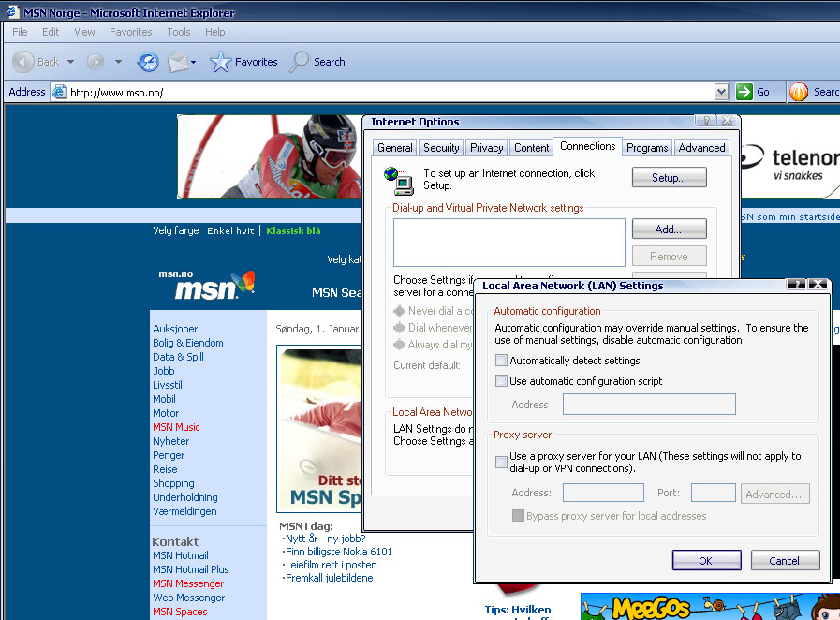840x620 pixels.
Task: Choose Enkel hvit color theme
Action: point(230,231)
